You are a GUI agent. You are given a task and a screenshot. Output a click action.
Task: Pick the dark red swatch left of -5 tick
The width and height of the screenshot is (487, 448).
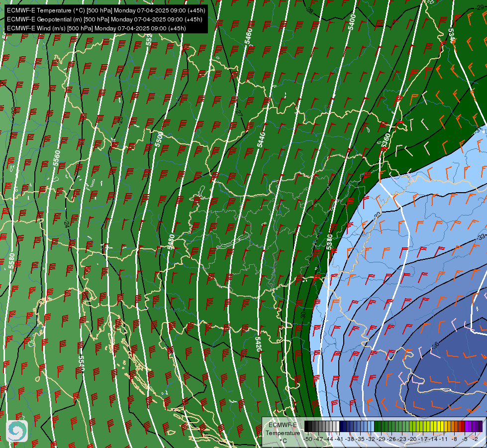click(463, 426)
